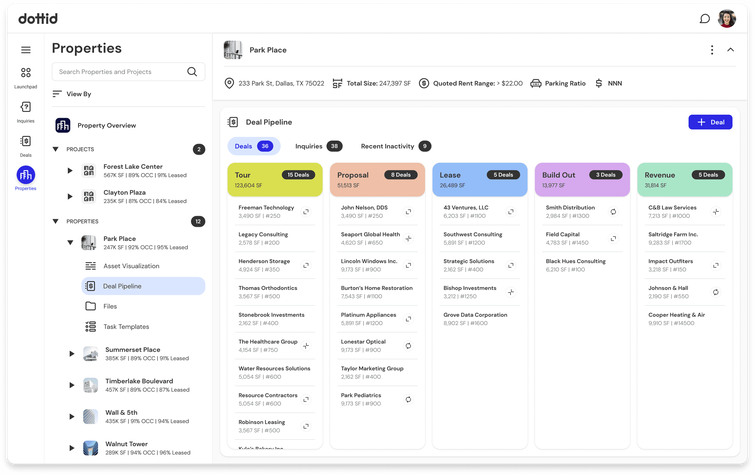Open Deals from the sidebar

click(26, 143)
